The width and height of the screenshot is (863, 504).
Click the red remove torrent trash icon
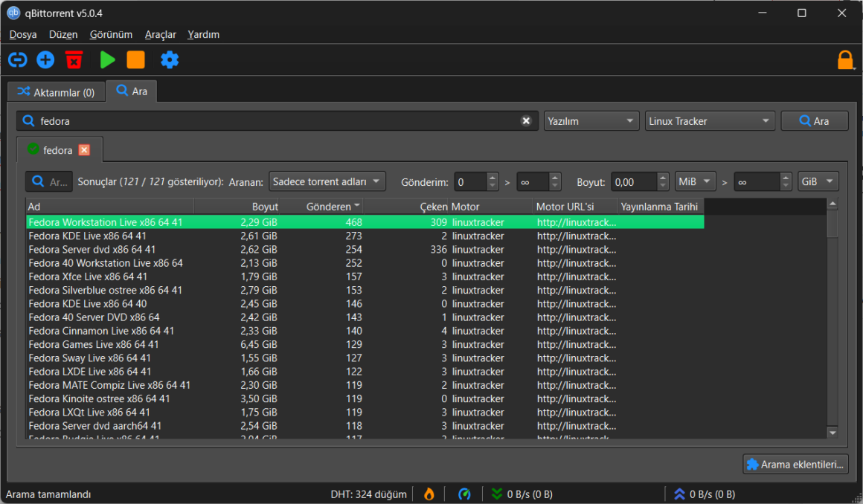coord(74,59)
